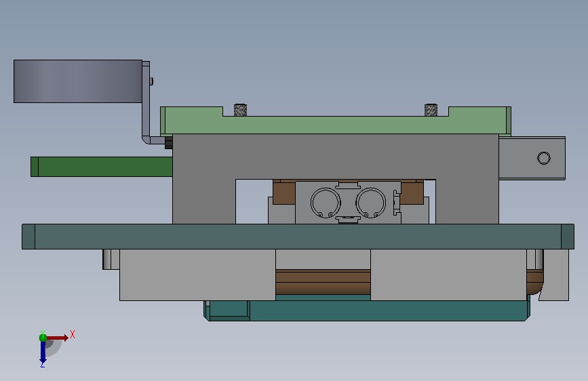Select the large gray bridge block
This screenshot has width=588, height=381.
(336, 157)
